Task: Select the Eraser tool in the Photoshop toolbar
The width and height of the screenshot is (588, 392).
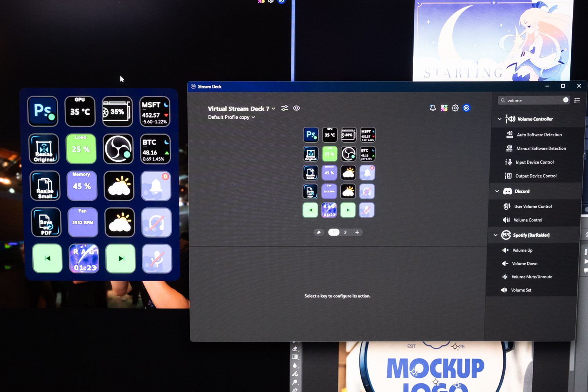Action: [x=295, y=348]
